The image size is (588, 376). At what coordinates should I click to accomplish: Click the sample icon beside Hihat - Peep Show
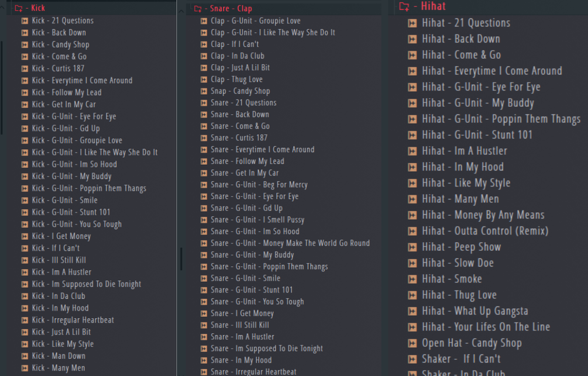pos(412,247)
